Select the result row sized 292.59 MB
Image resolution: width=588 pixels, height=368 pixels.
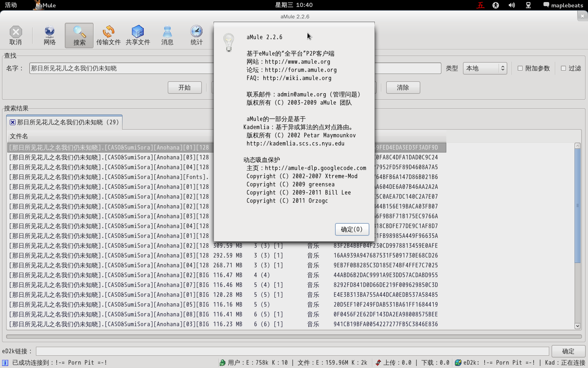227,256
